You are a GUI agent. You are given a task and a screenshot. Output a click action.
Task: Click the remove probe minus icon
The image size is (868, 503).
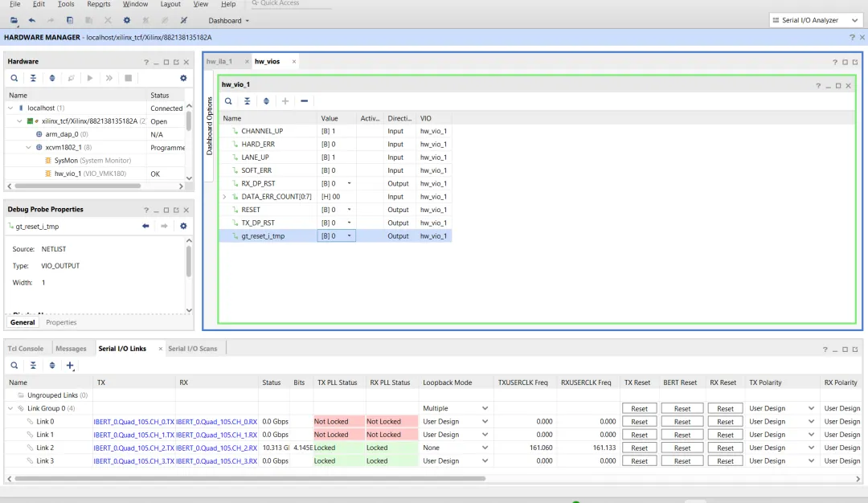tap(304, 101)
